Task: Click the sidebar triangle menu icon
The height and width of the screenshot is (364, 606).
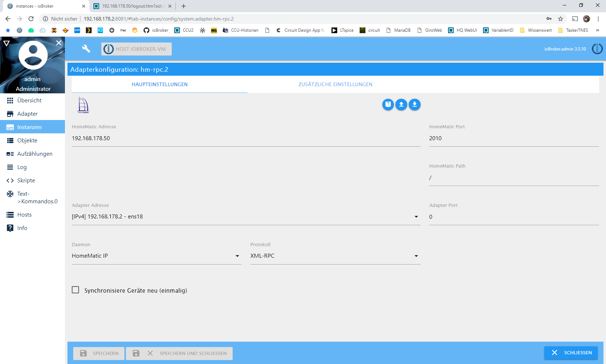Action: [x=6, y=43]
